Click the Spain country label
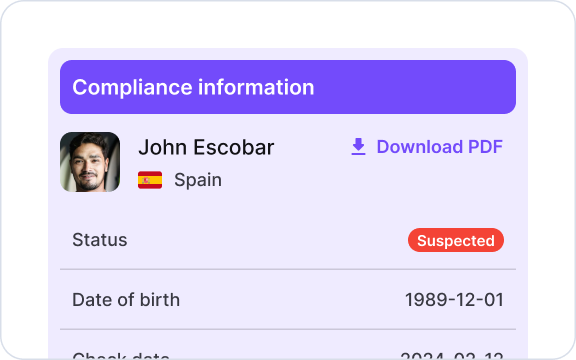 point(198,180)
